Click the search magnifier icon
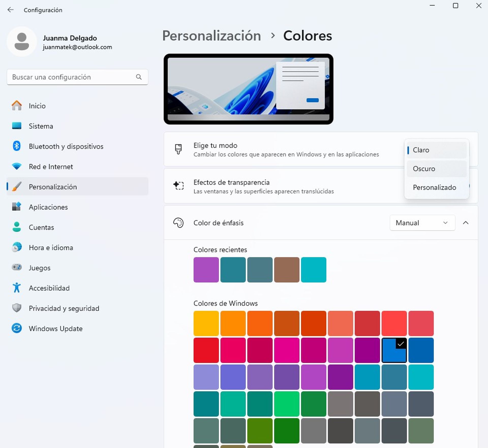 (139, 77)
